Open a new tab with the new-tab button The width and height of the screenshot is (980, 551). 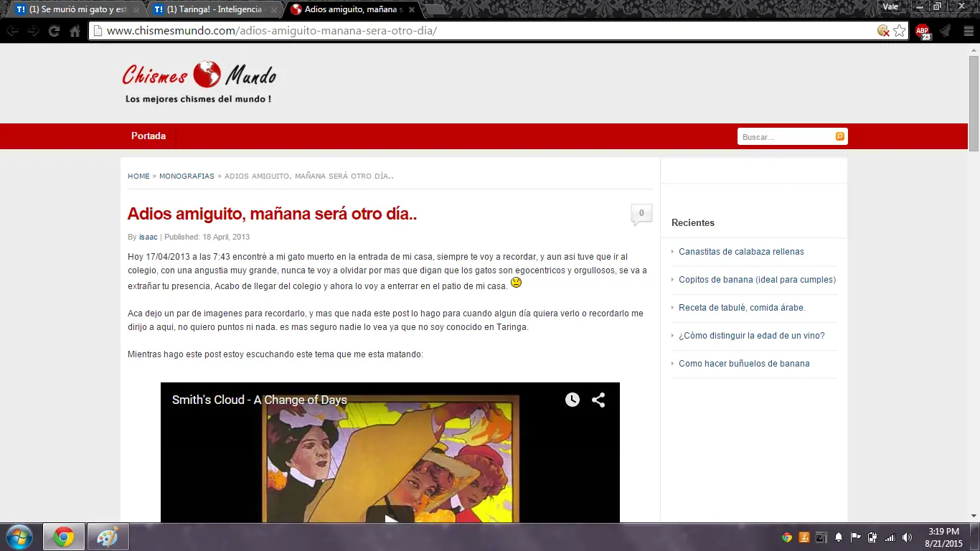(x=435, y=10)
